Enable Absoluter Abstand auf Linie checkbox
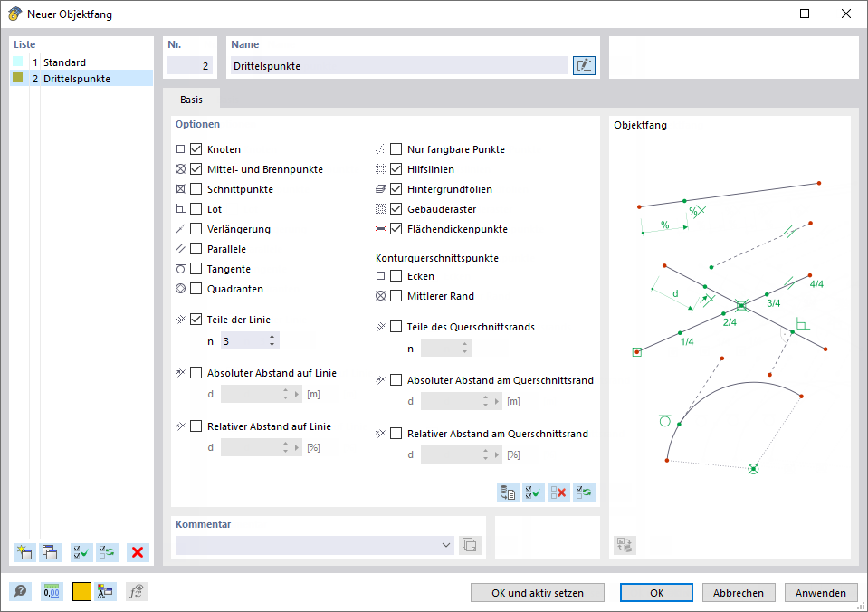 196,373
